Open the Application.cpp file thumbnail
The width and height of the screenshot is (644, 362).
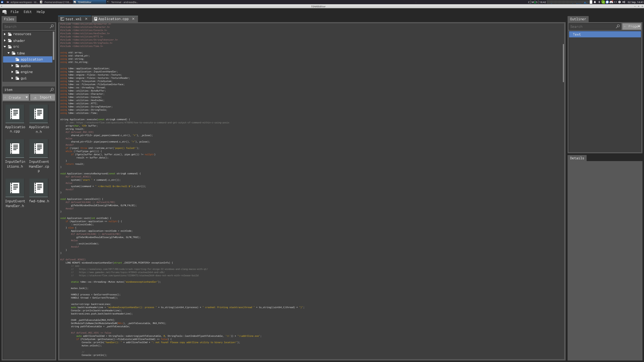click(x=15, y=114)
